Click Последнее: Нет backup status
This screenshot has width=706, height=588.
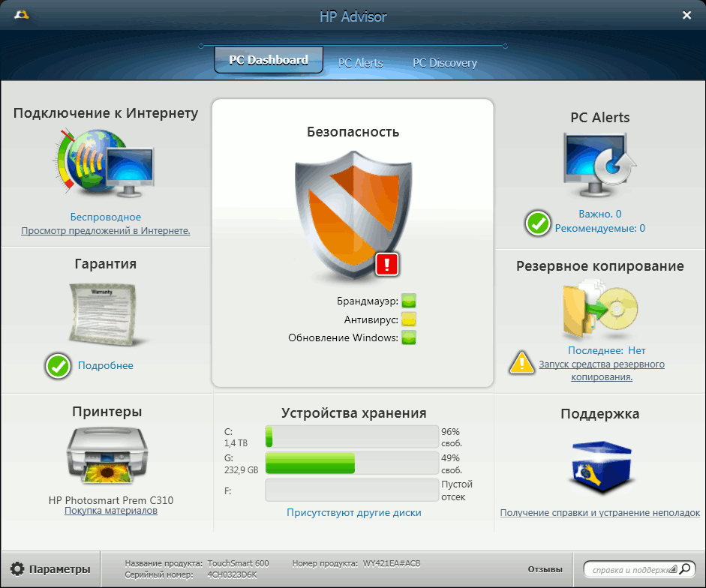pos(606,350)
